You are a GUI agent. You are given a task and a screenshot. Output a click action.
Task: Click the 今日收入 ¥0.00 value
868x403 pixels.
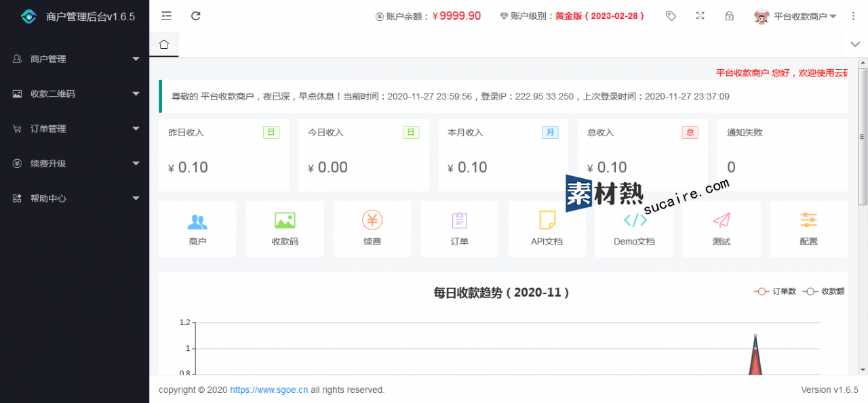tap(328, 167)
